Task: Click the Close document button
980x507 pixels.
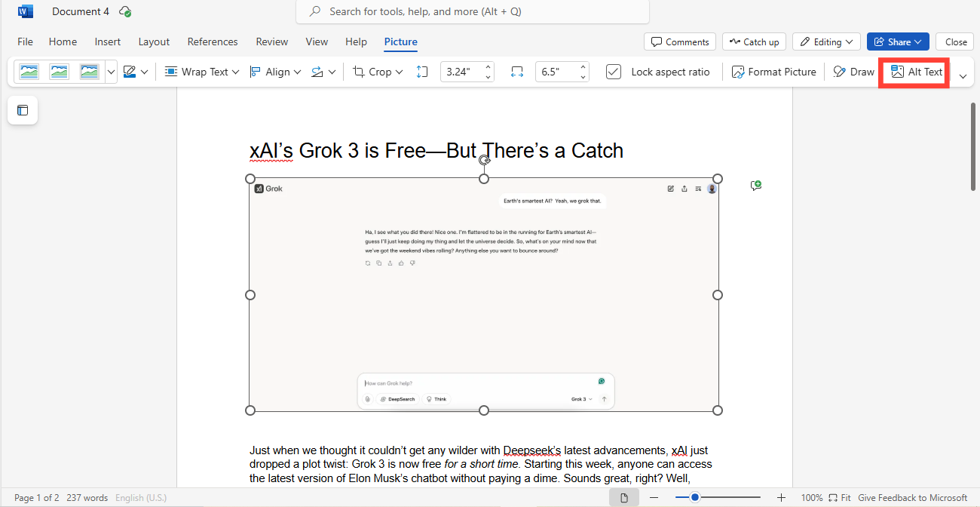Action: tap(956, 41)
